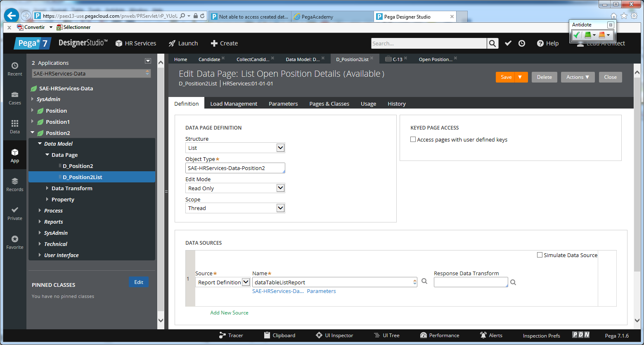Open the Recent panel in sidebar
Screen dimensions: 644x345
15,69
